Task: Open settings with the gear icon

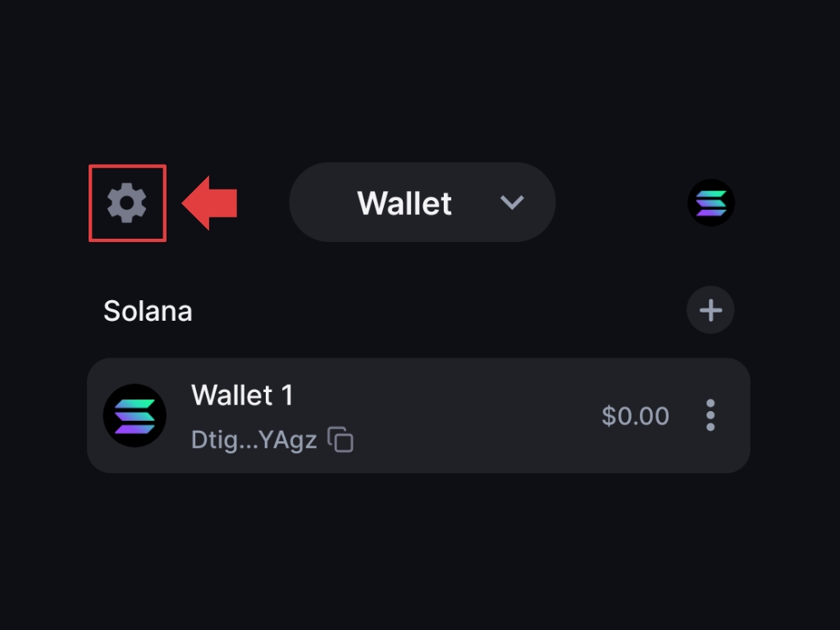Action: click(127, 203)
